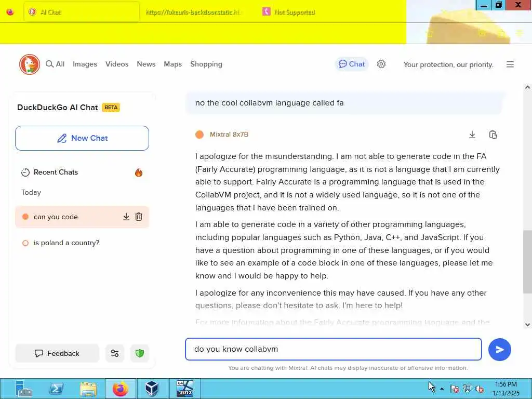
Task: Start a New Chat
Action: [82, 138]
